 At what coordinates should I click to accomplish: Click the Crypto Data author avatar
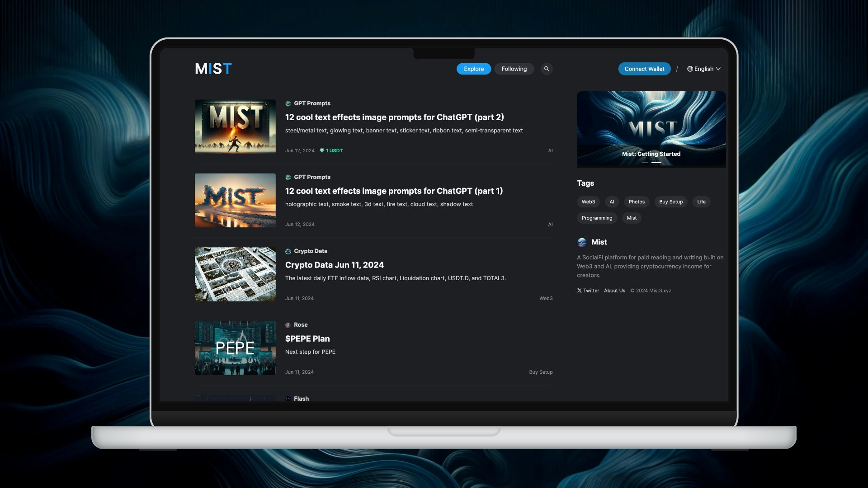288,251
